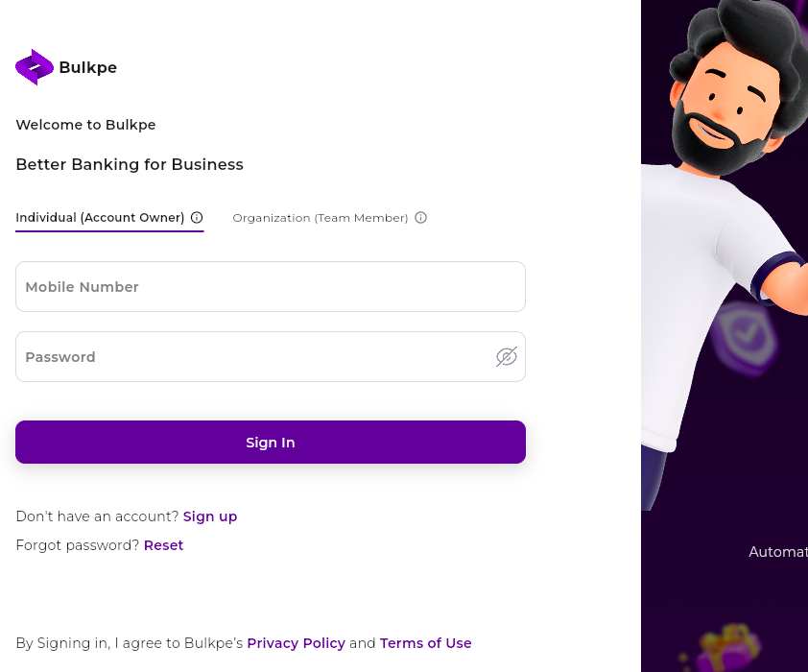The height and width of the screenshot is (672, 808).
Task: Click Reset to recover forgotten password
Action: click(163, 545)
